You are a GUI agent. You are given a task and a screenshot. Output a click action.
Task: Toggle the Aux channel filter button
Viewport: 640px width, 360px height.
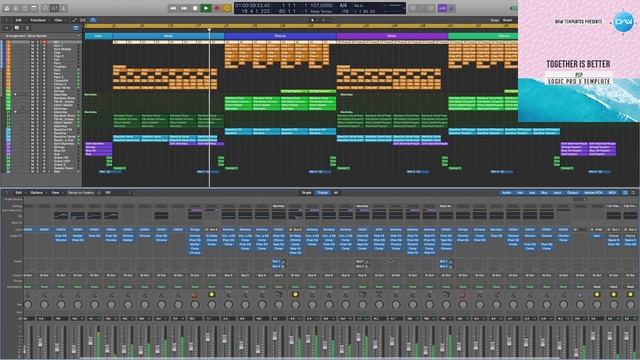[532, 193]
